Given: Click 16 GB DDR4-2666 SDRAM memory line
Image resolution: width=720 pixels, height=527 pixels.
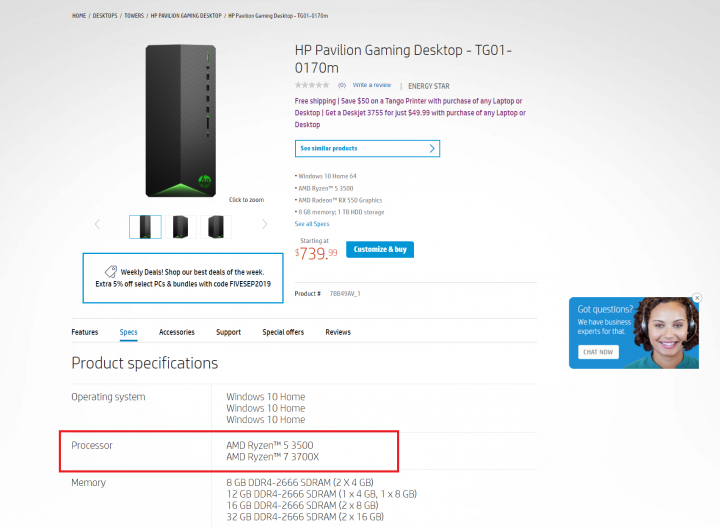Looking at the screenshot, I should (302, 505).
